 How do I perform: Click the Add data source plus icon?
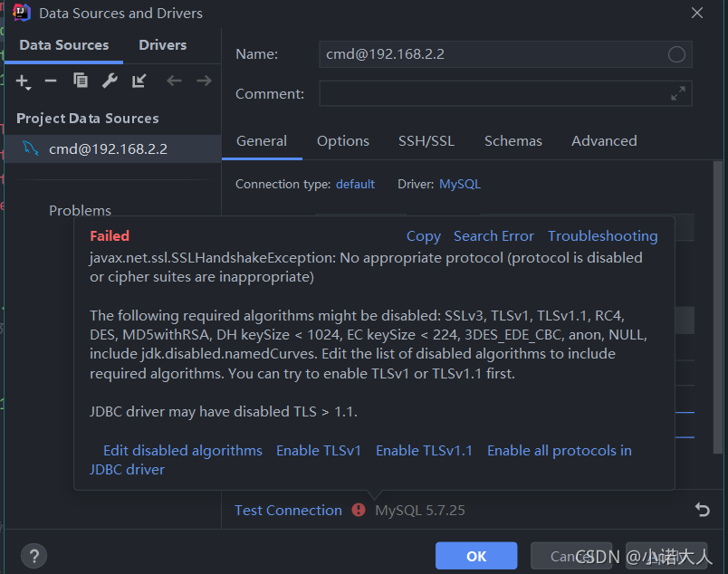[23, 81]
